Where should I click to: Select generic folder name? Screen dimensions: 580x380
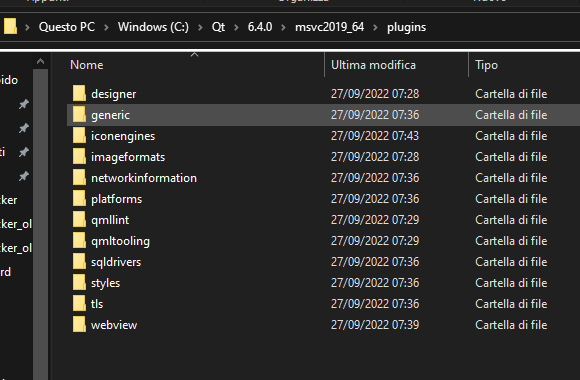tap(110, 115)
